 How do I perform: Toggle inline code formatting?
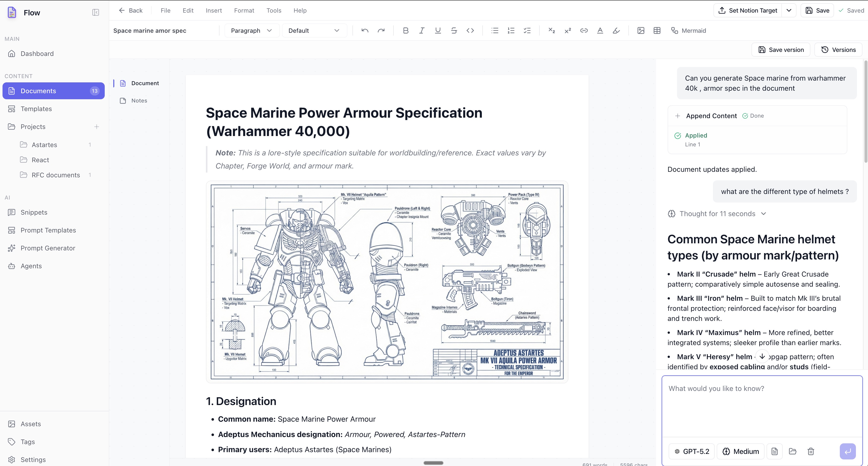pos(470,31)
